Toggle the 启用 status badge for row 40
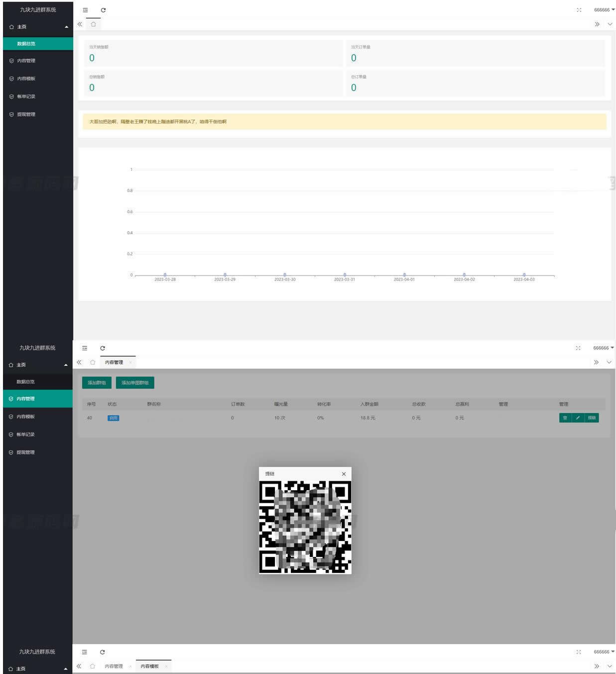 [113, 418]
